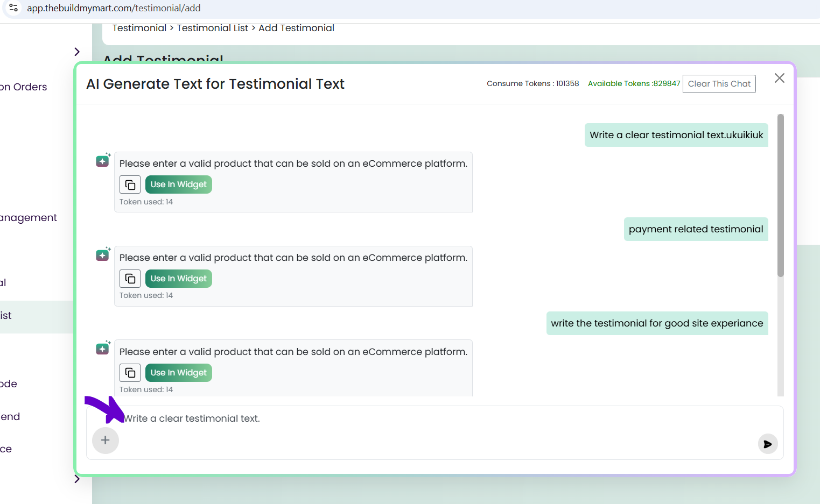
Task: Click the third response's AI sparkle avatar
Action: pyautogui.click(x=103, y=348)
